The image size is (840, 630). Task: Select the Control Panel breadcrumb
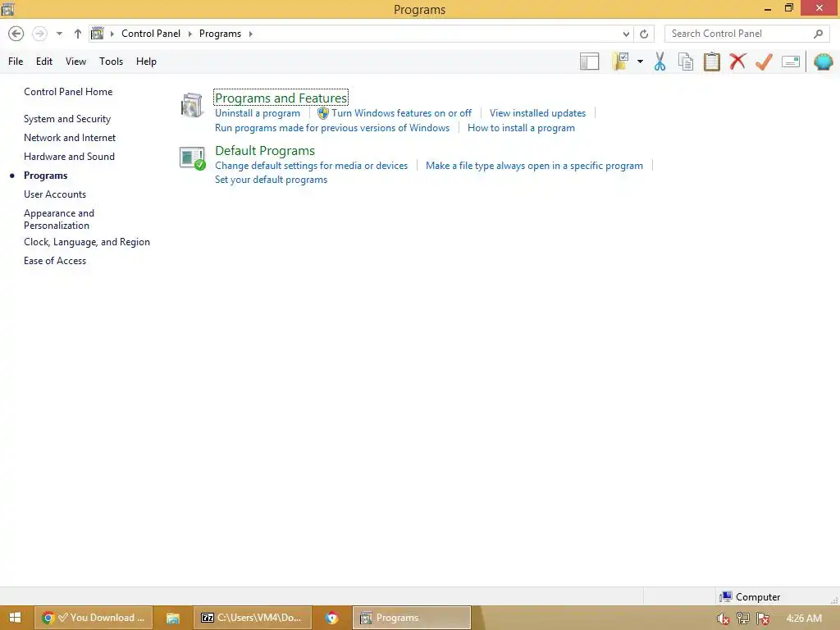[151, 34]
